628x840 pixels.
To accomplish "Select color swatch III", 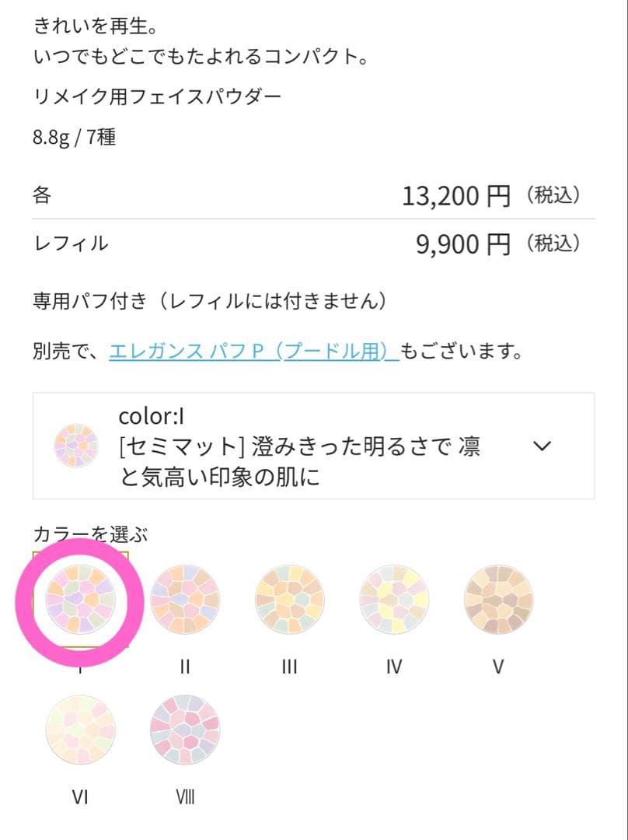I will 289,600.
